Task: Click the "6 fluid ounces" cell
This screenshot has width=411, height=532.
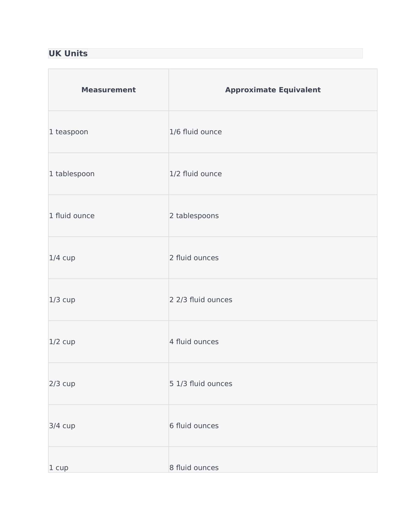Action: click(194, 426)
